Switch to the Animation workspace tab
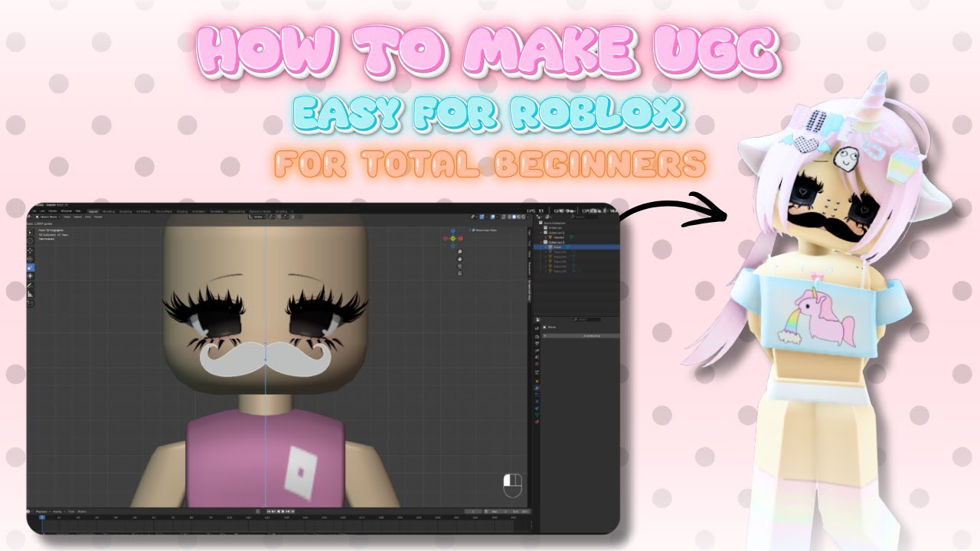Screen dimensions: 980x551 click(199, 212)
